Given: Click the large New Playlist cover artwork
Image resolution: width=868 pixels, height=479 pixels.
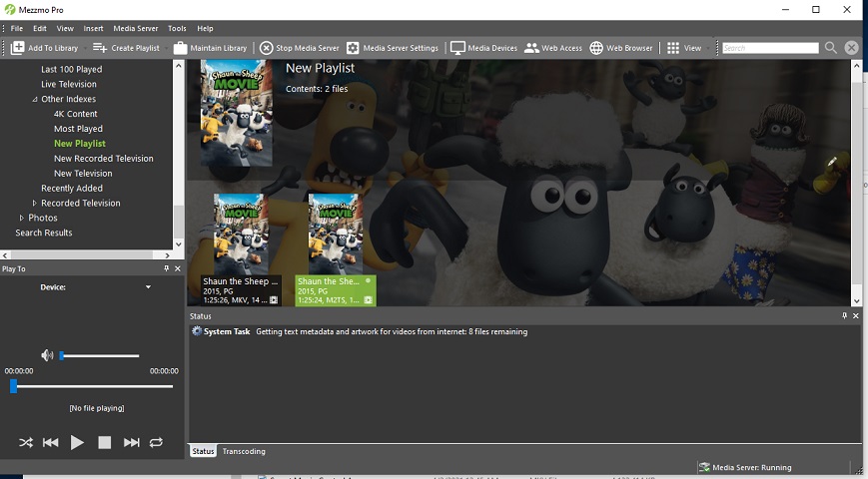Looking at the screenshot, I should [x=237, y=114].
